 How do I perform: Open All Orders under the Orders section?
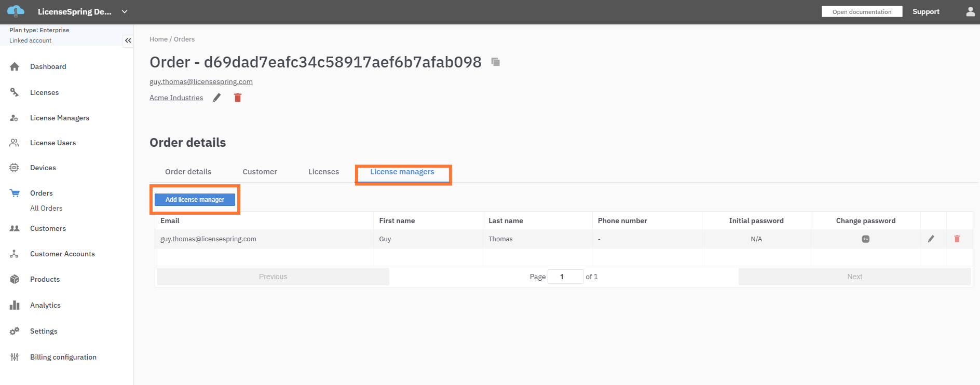(46, 208)
